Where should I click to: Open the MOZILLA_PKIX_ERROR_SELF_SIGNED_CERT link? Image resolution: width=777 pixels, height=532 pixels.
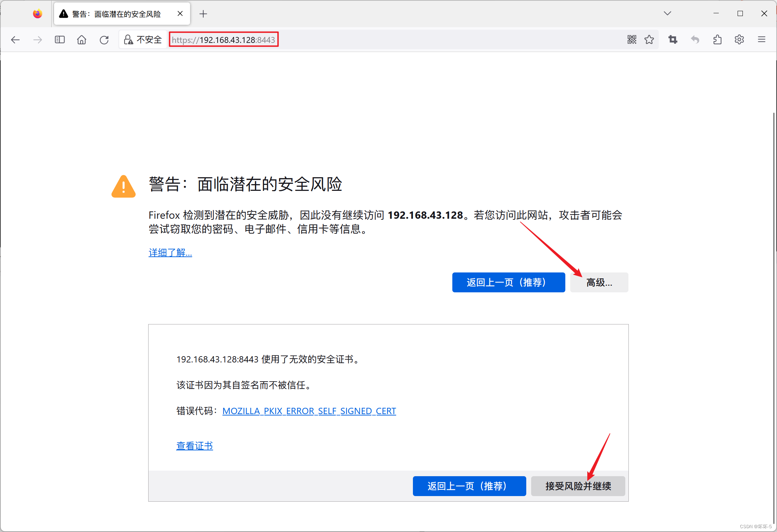[x=309, y=411]
